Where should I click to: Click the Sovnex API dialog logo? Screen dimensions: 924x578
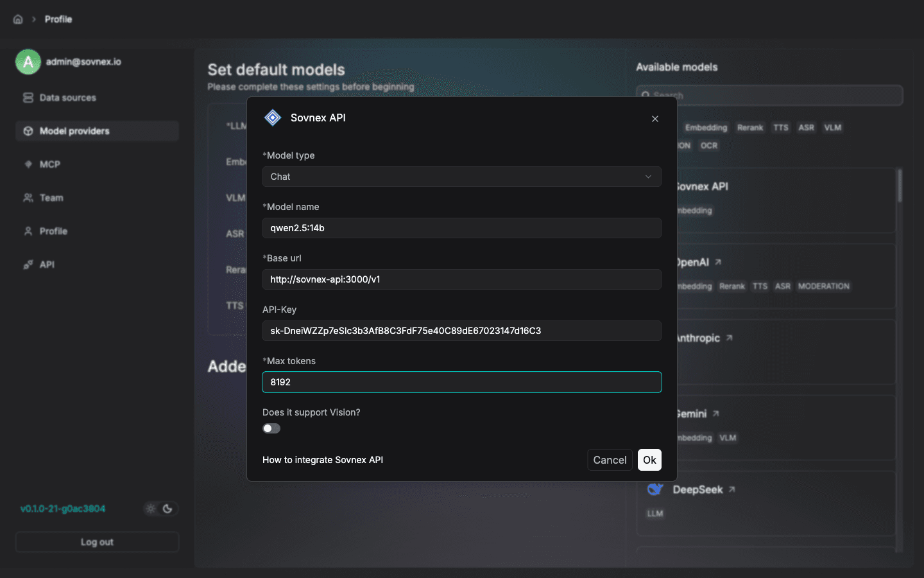(x=273, y=118)
